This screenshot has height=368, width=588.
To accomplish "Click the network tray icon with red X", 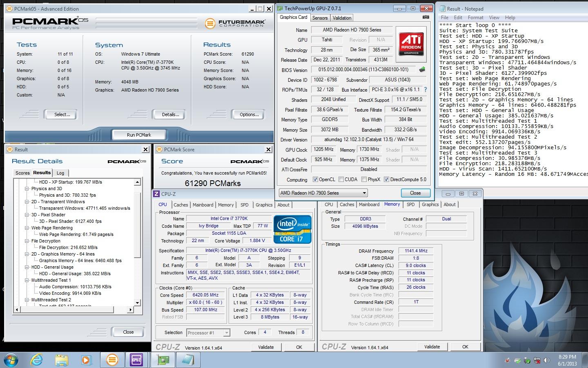I will [x=537, y=361].
